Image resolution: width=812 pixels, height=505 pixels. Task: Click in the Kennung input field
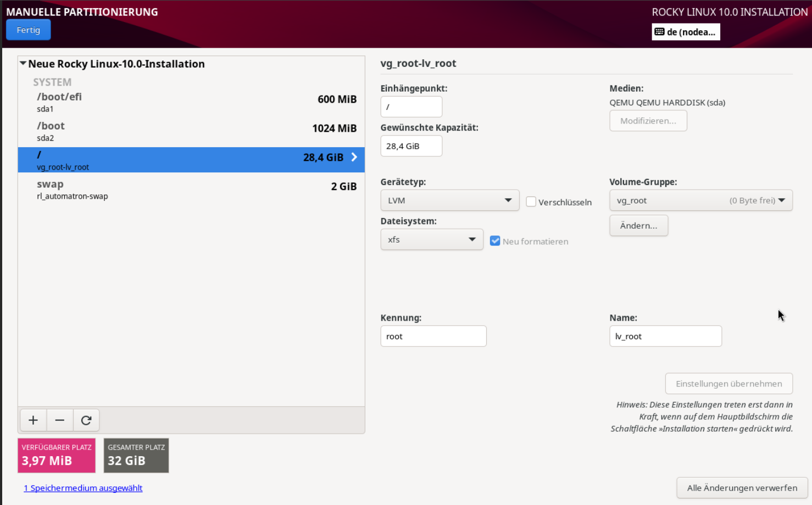[x=433, y=336]
